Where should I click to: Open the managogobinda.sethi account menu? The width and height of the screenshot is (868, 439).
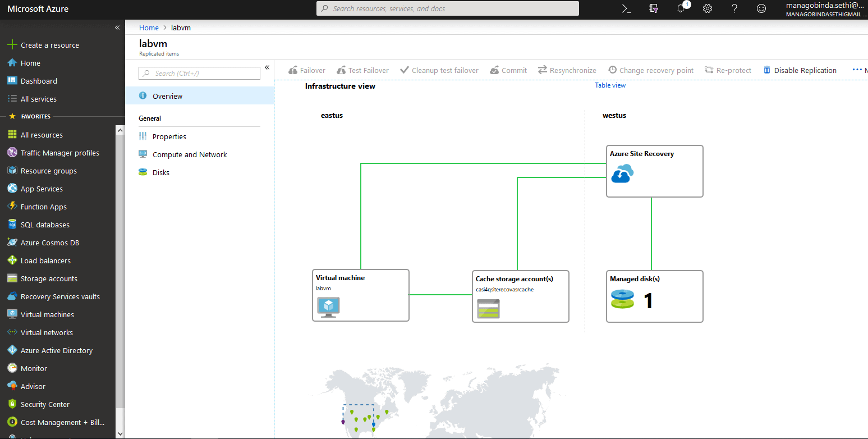click(x=826, y=9)
